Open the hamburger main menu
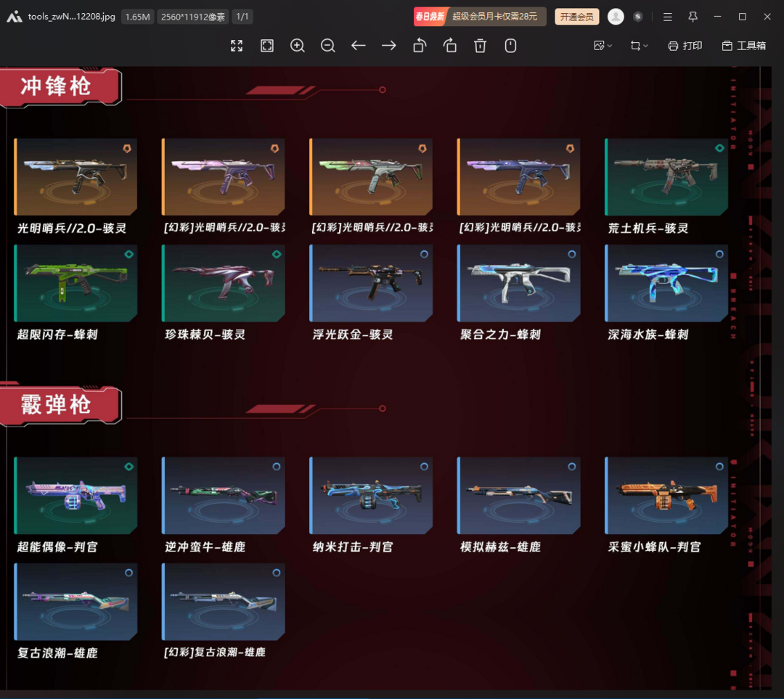The height and width of the screenshot is (699, 784). click(x=668, y=17)
